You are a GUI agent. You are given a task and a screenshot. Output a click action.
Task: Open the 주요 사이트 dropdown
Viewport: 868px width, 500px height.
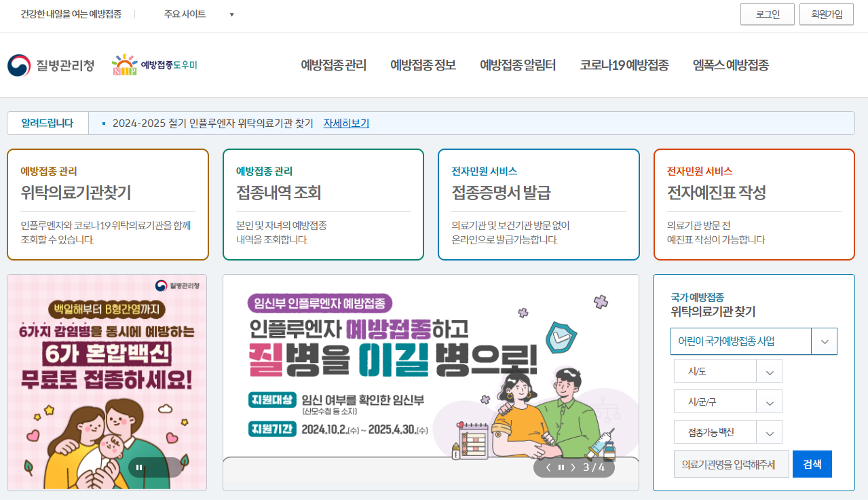point(198,14)
